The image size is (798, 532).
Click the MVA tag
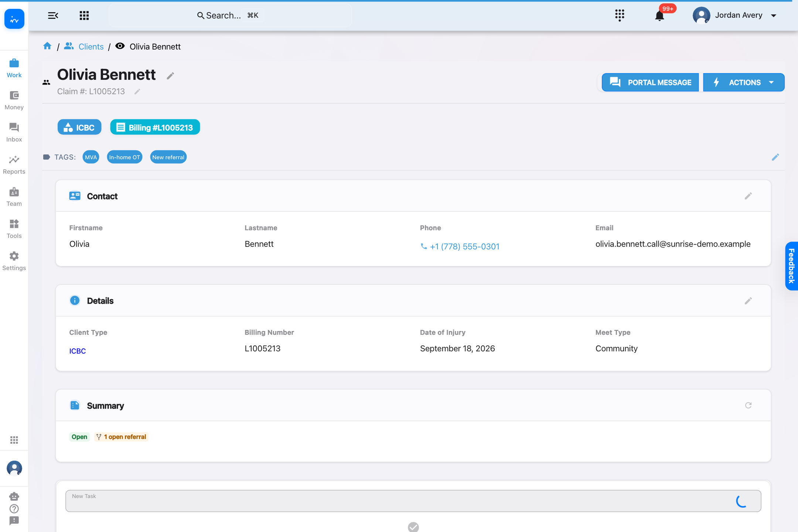coord(91,157)
